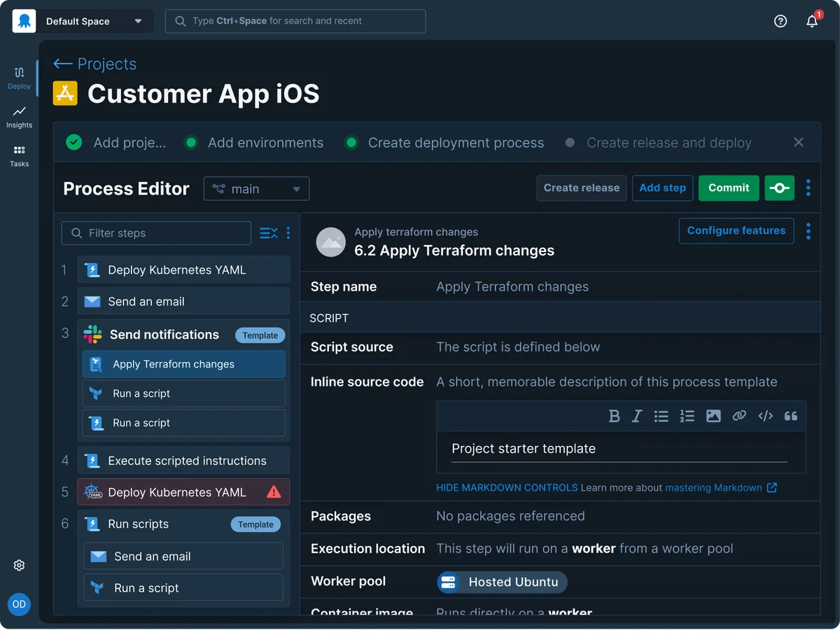Click the green Commit button
Viewport: 840px width, 635px height.
coord(729,188)
